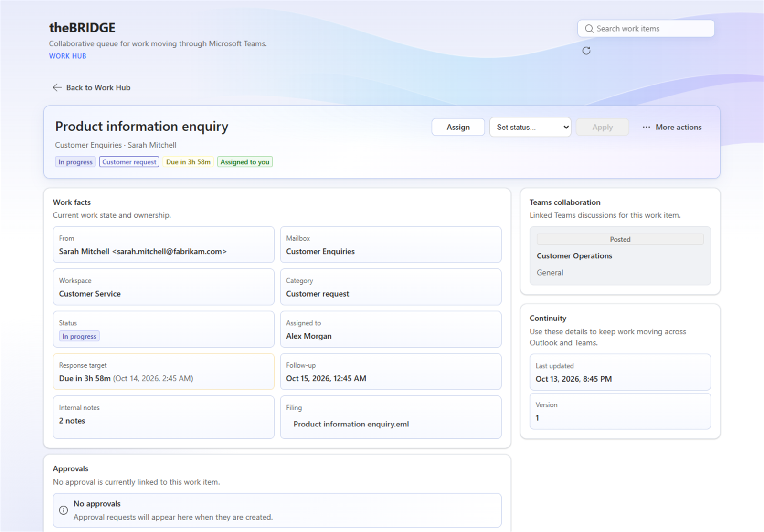The width and height of the screenshot is (764, 532).
Task: Click the Follow-up date Oct 15, 2026
Action: [326, 378]
